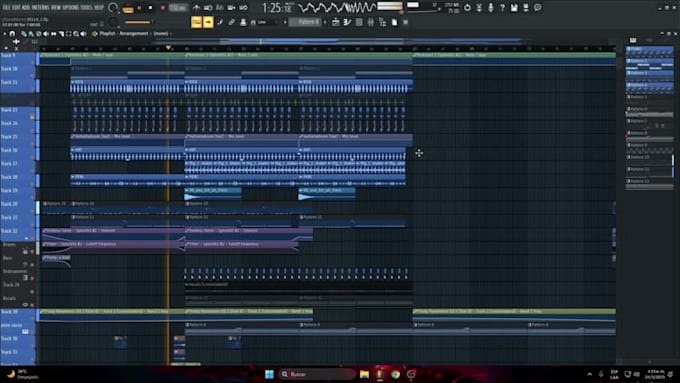
Task: Toggle yellow auto-scroll arrow button
Action: [208, 22]
